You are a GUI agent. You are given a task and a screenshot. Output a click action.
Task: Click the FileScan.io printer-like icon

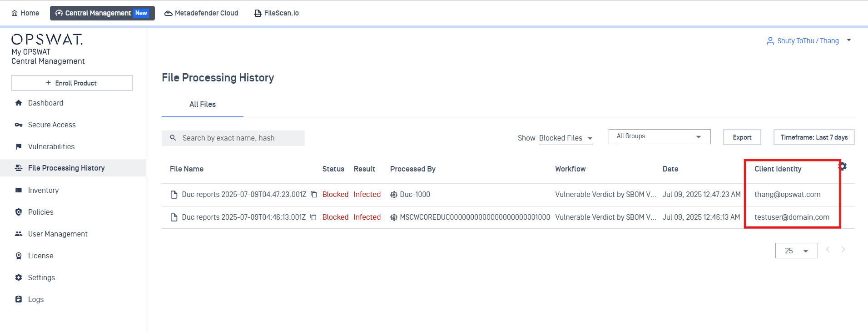[258, 13]
